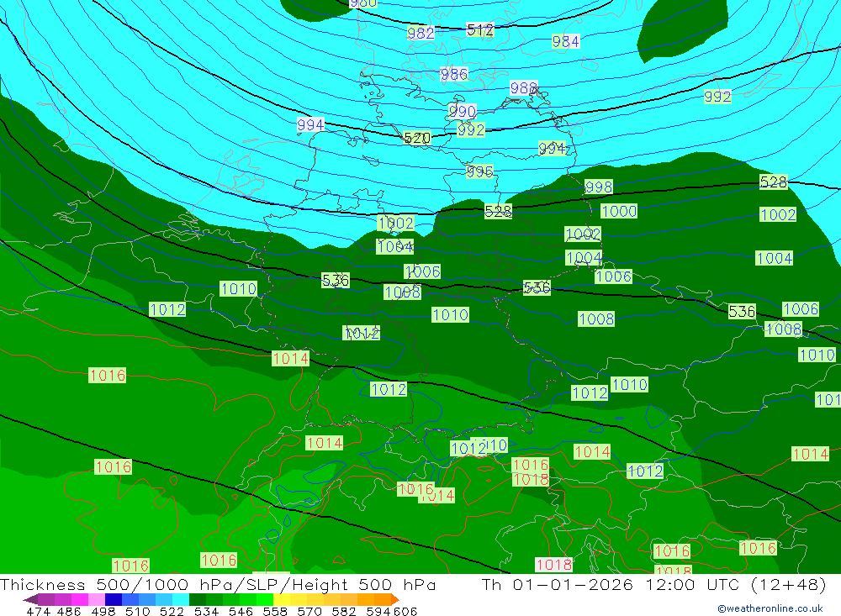Click the legend value 486
The image size is (841, 616).
69,611
